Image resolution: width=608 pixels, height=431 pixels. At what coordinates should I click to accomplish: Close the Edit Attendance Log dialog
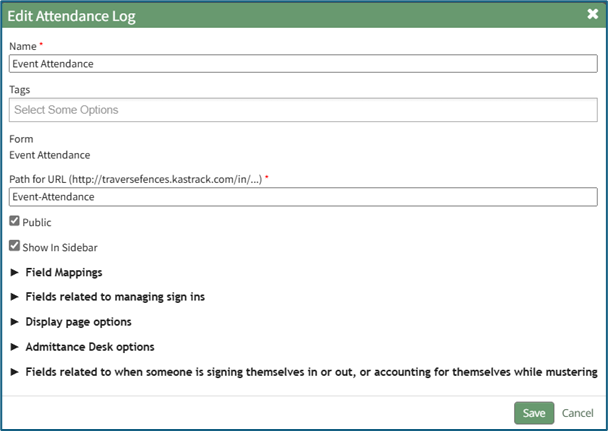(x=592, y=15)
